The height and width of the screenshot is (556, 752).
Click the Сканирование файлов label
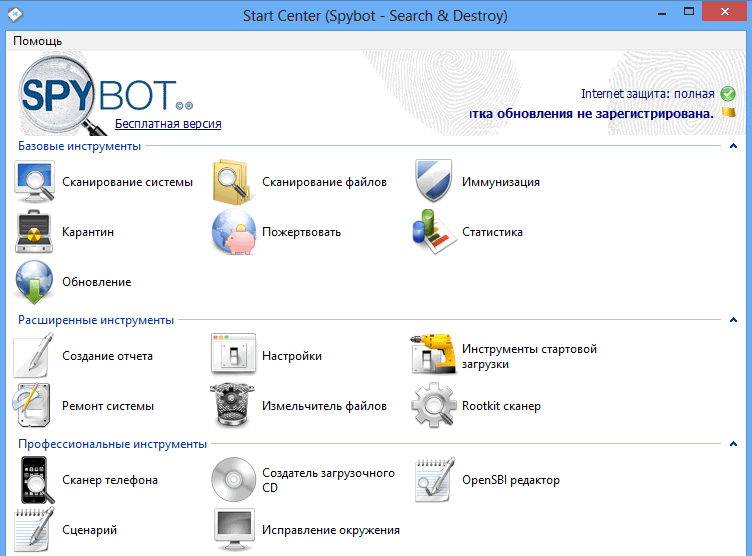[324, 182]
